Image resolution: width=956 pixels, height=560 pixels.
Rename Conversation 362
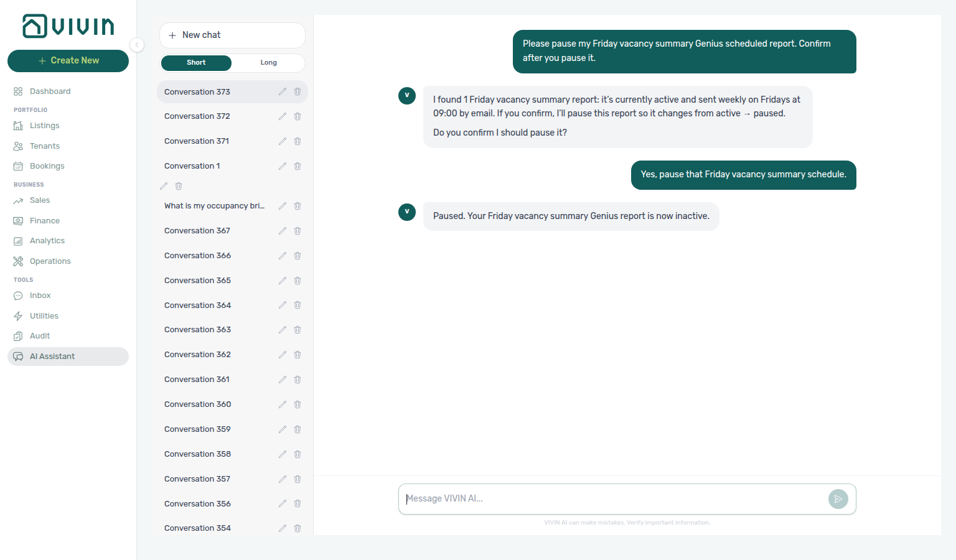pyautogui.click(x=283, y=355)
